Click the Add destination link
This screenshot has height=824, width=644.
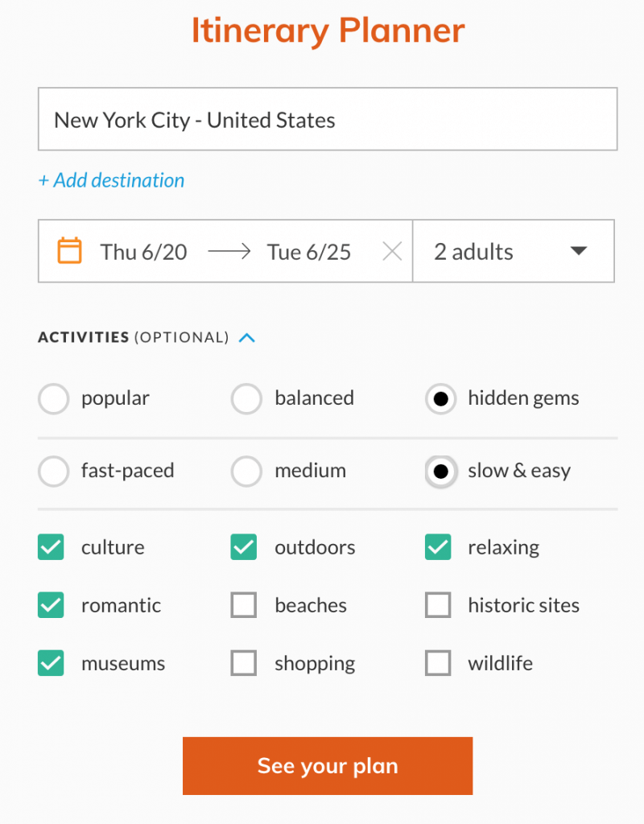click(111, 180)
